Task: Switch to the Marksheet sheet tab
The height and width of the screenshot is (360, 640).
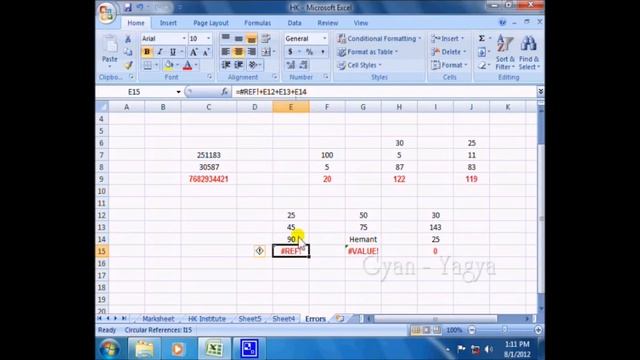Action: 158,318
